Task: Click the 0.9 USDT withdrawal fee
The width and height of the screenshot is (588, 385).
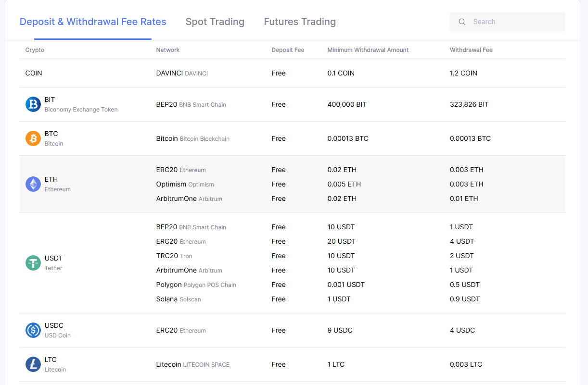Action: [465, 299]
